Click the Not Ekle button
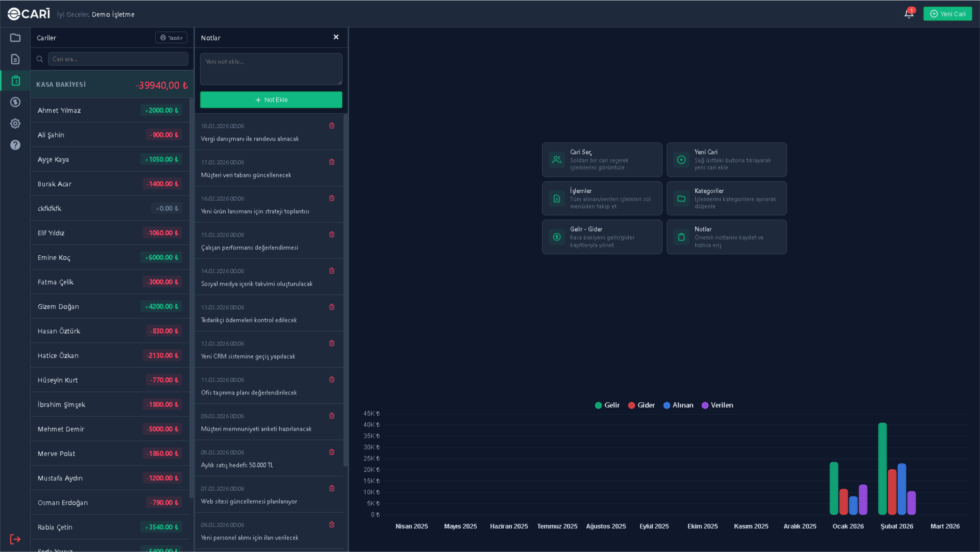Viewport: 980px width, 552px height. [271, 100]
